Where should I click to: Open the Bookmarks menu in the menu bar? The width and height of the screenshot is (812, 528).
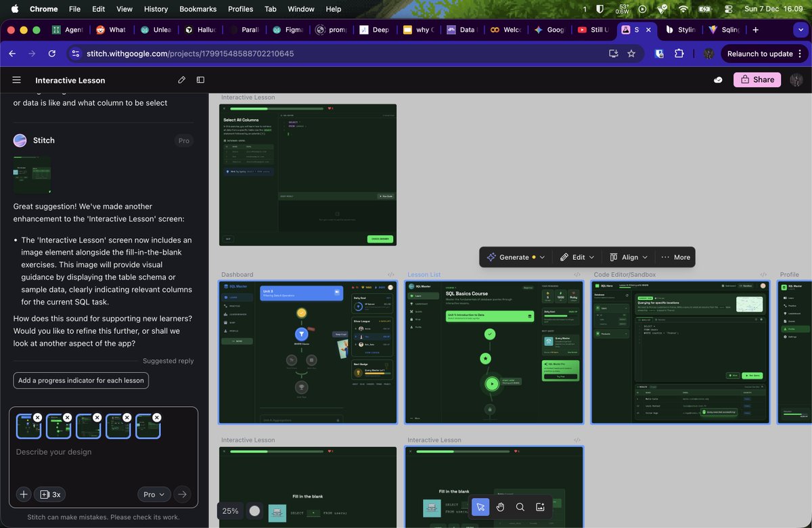click(196, 9)
